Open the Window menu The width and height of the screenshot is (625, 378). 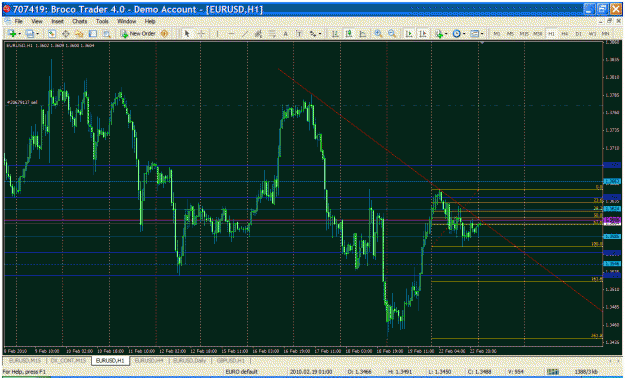coord(126,21)
